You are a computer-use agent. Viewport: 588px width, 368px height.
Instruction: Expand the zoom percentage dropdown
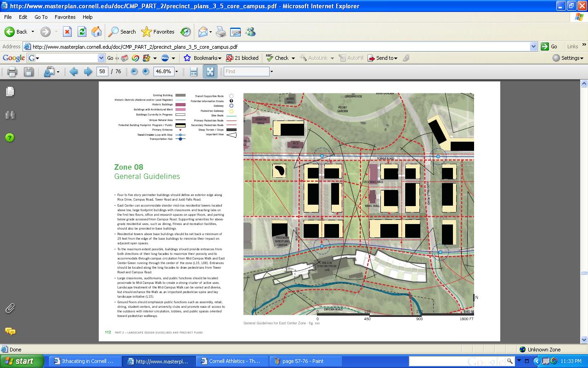176,72
